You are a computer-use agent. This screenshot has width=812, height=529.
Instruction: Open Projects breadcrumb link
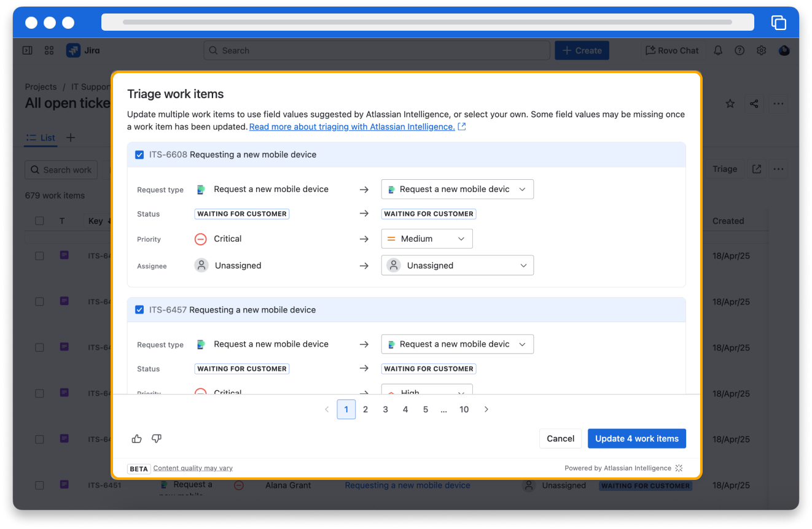(41, 87)
